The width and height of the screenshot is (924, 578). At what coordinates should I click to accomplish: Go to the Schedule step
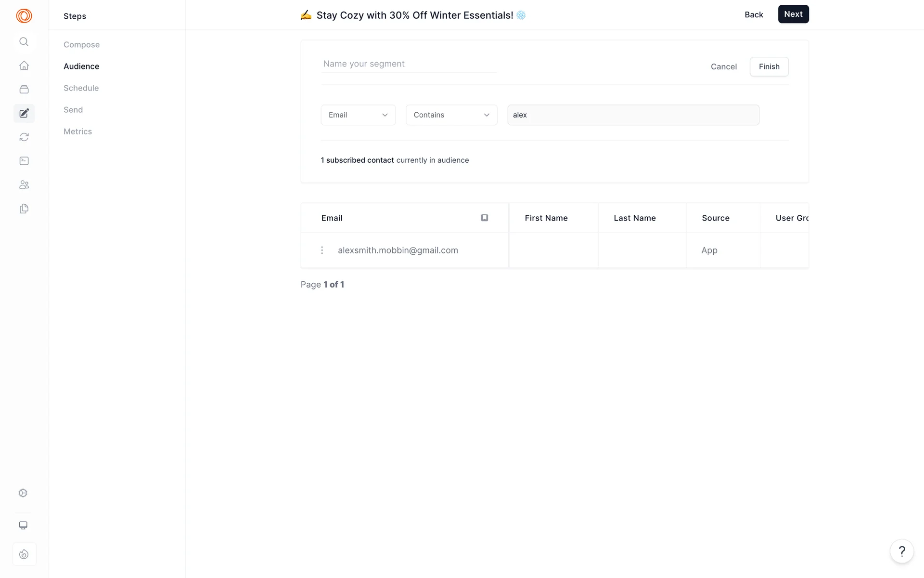point(81,88)
